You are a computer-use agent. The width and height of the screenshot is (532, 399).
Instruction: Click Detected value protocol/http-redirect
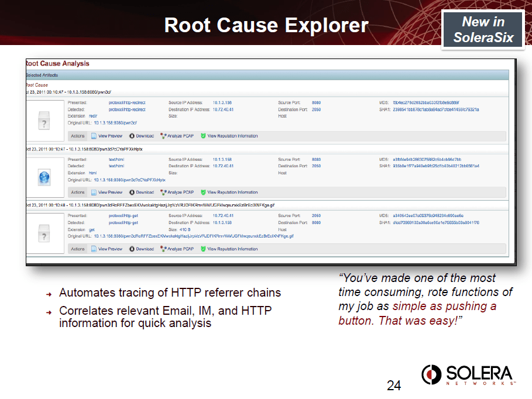[x=127, y=109]
